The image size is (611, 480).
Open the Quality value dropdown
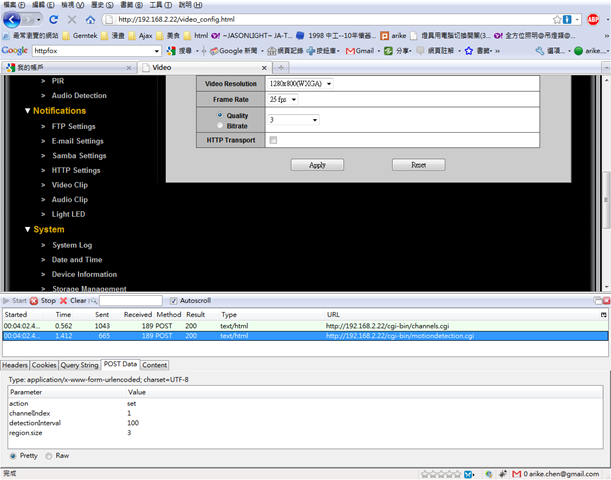click(x=293, y=120)
